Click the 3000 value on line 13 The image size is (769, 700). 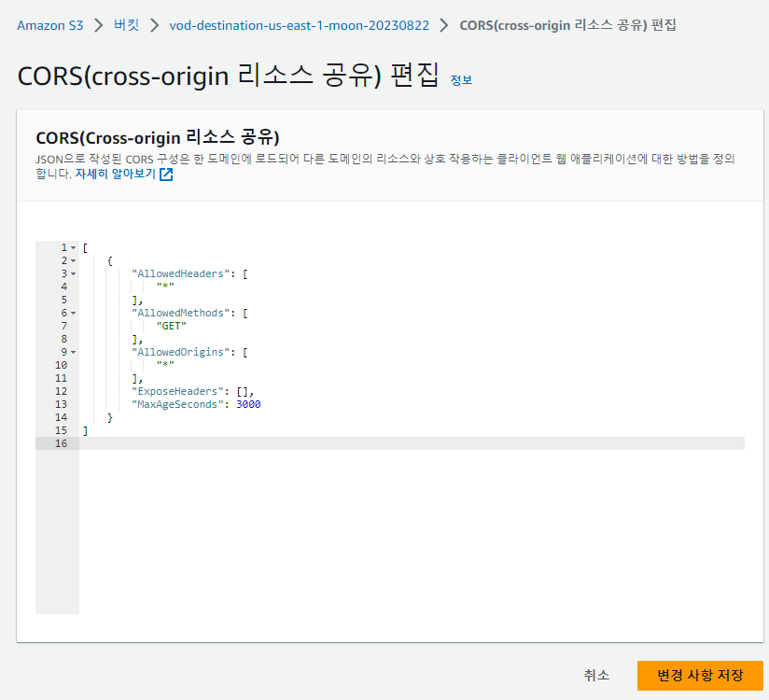pyautogui.click(x=248, y=404)
